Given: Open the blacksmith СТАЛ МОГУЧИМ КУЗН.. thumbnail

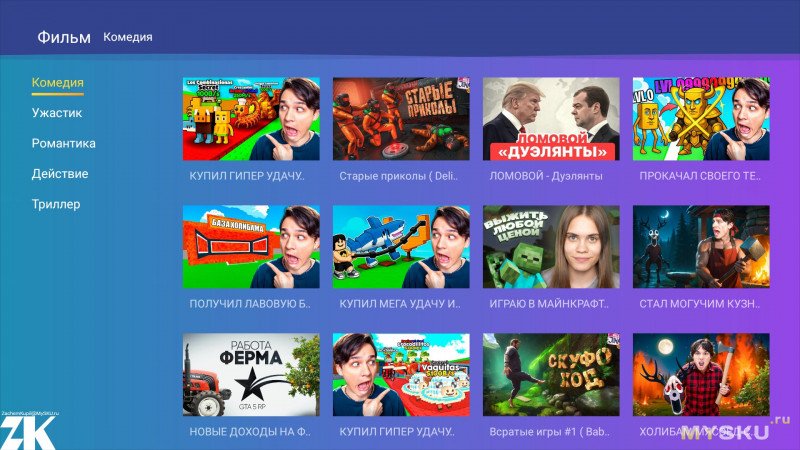Looking at the screenshot, I should 701,247.
